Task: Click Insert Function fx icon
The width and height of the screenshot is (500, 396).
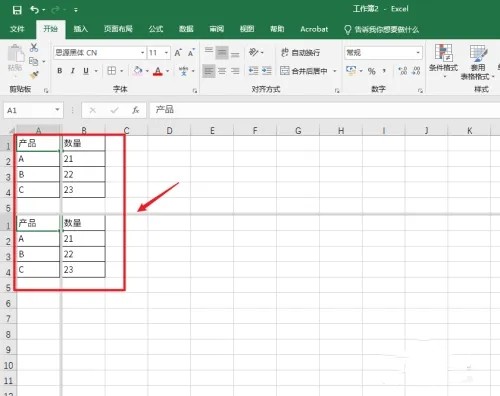Action: coord(135,110)
